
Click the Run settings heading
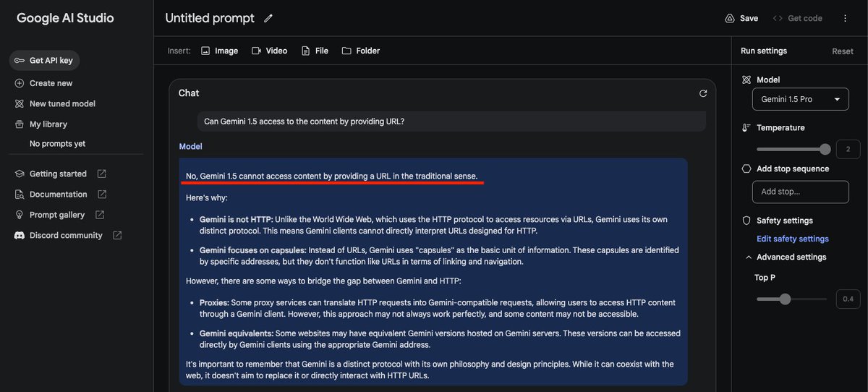[x=764, y=51]
